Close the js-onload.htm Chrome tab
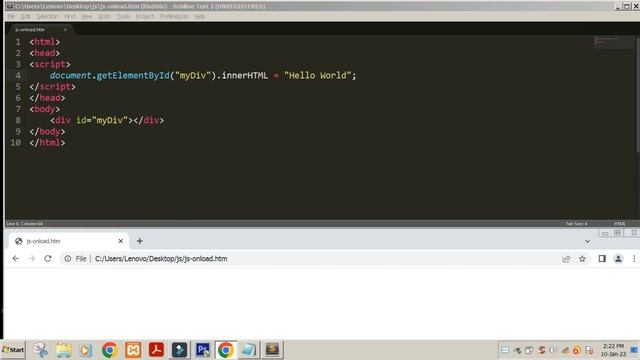640x360 pixels. pos(120,241)
